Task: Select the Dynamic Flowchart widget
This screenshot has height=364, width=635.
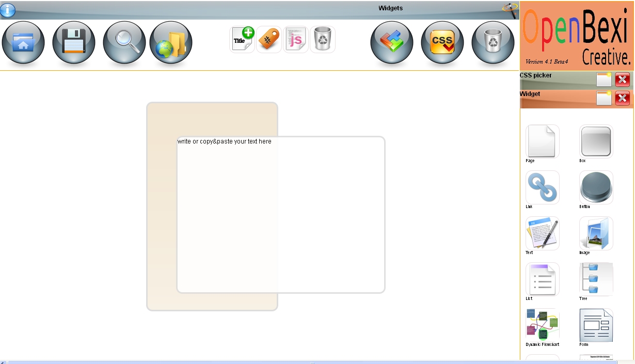Action: coord(543,325)
